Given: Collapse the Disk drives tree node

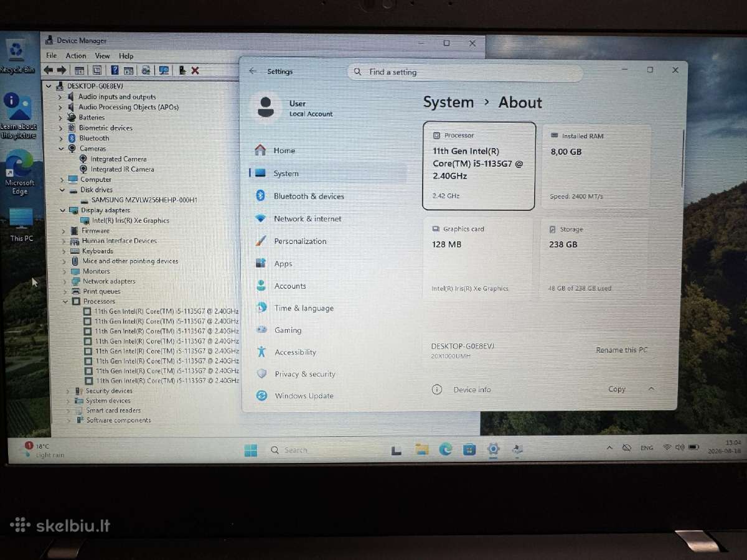Looking at the screenshot, I should coord(62,190).
